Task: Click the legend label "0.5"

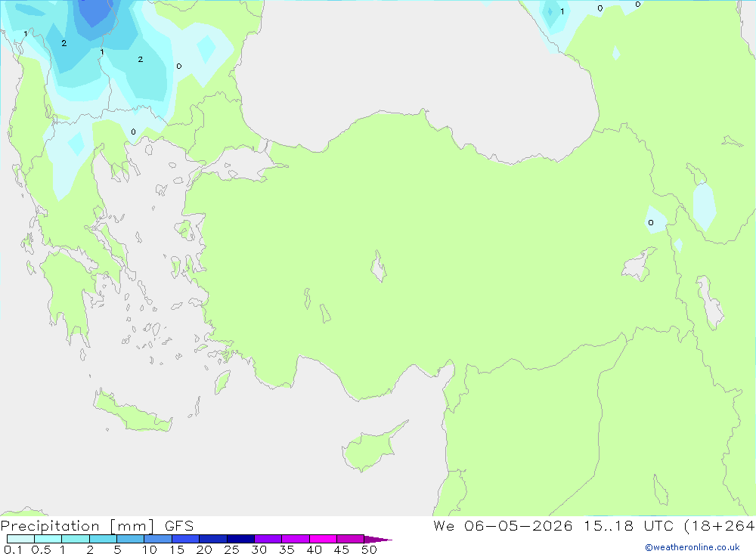Action: pyautogui.click(x=41, y=549)
